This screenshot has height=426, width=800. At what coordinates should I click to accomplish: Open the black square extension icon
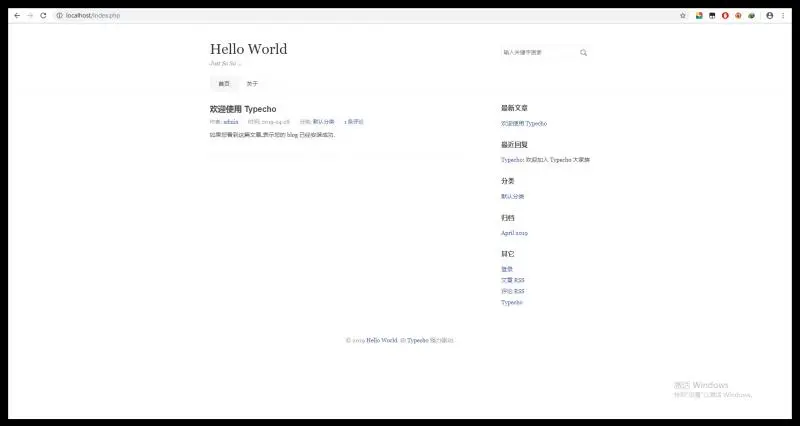712,16
